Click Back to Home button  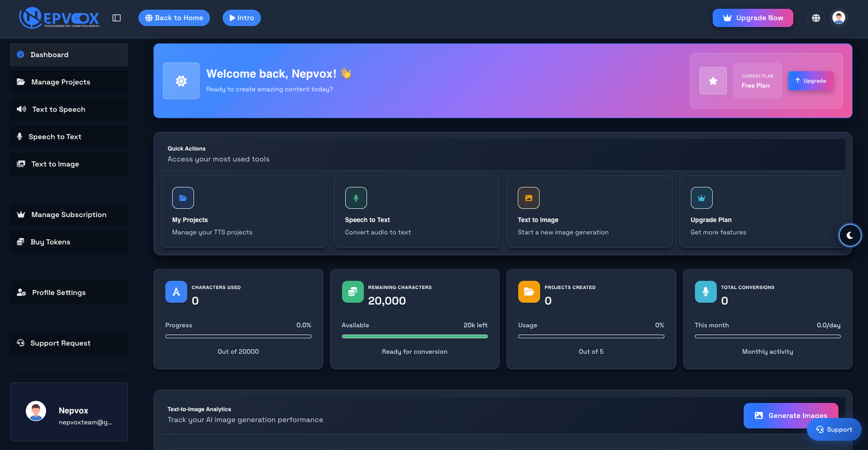pos(174,18)
